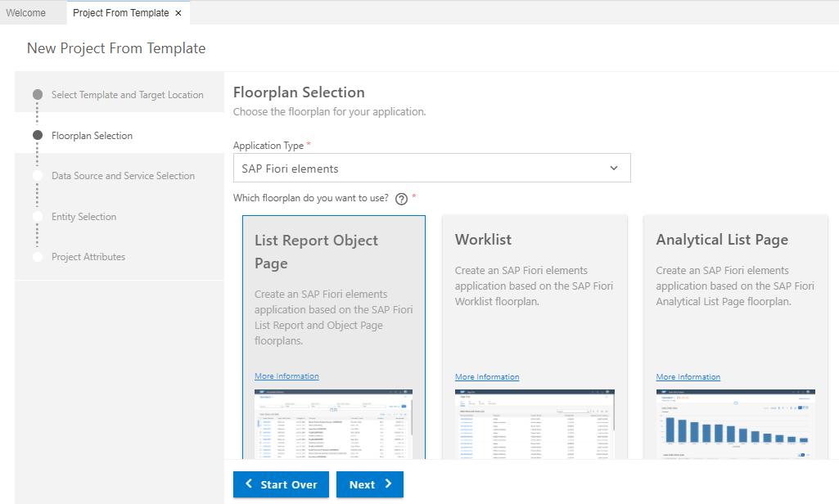Open More Information link under Worklist

tap(487, 377)
